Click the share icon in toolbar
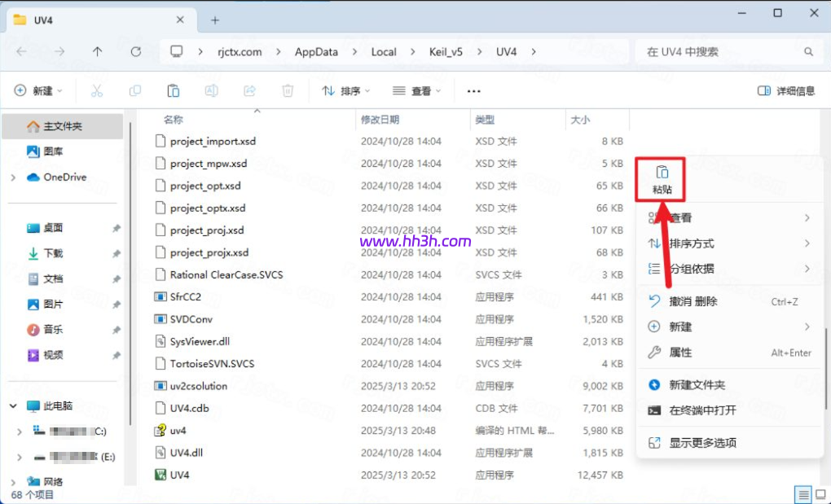This screenshot has width=831, height=504. coord(250,91)
